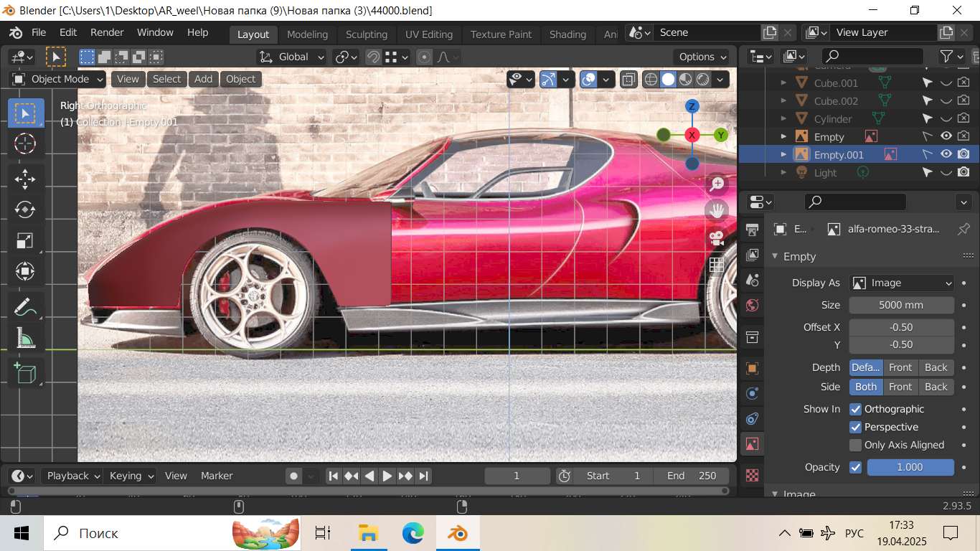This screenshot has width=980, height=551.
Task: Adjust the Opacity slider
Action: coord(910,467)
